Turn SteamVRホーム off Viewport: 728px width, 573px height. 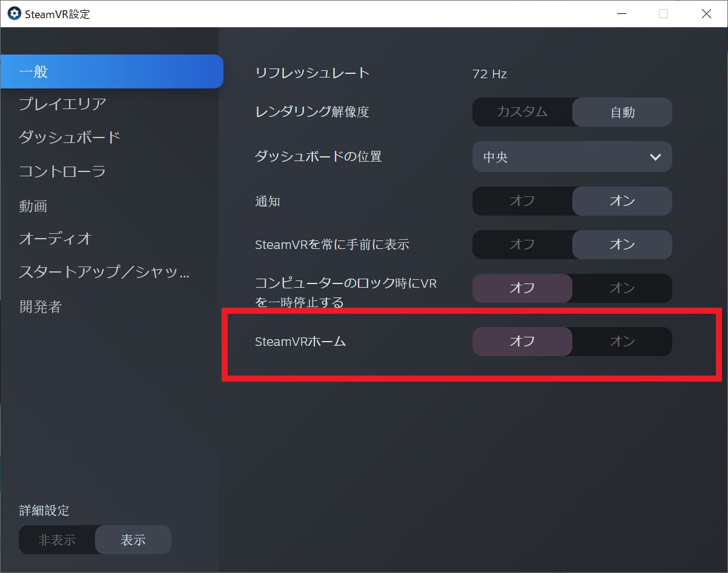(522, 342)
